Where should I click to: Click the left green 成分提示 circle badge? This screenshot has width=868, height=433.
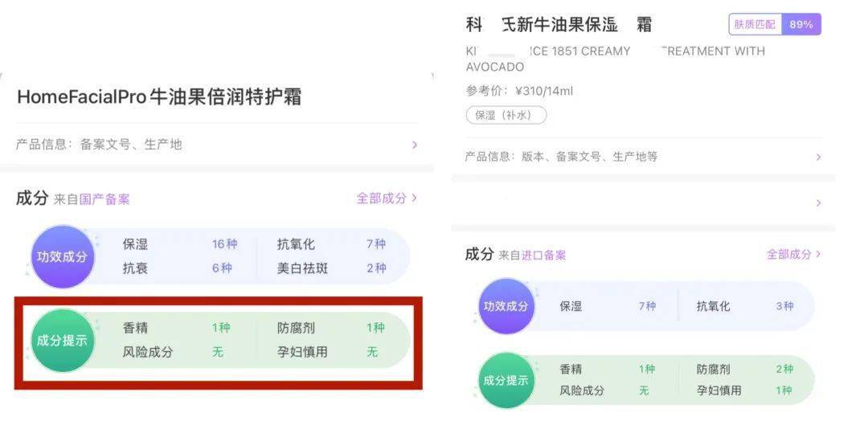pos(62,341)
